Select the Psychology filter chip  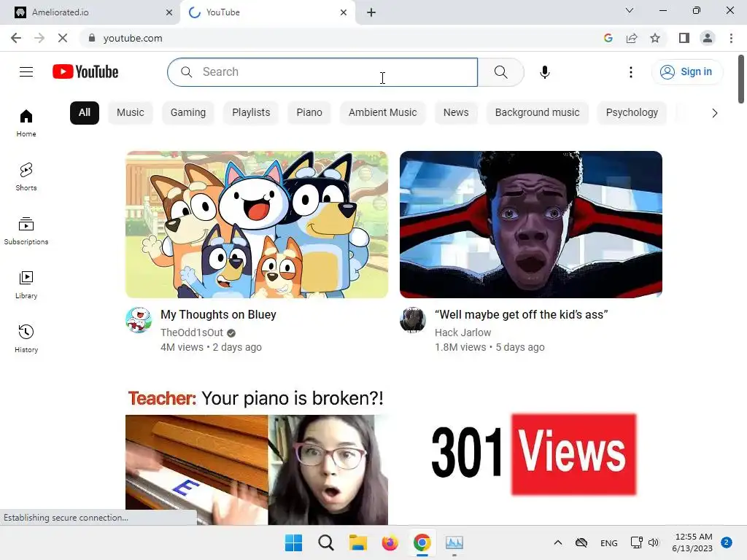tap(632, 113)
